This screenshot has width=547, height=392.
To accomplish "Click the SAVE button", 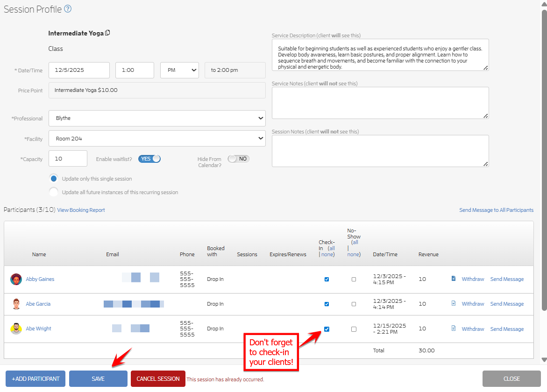I will click(x=98, y=379).
